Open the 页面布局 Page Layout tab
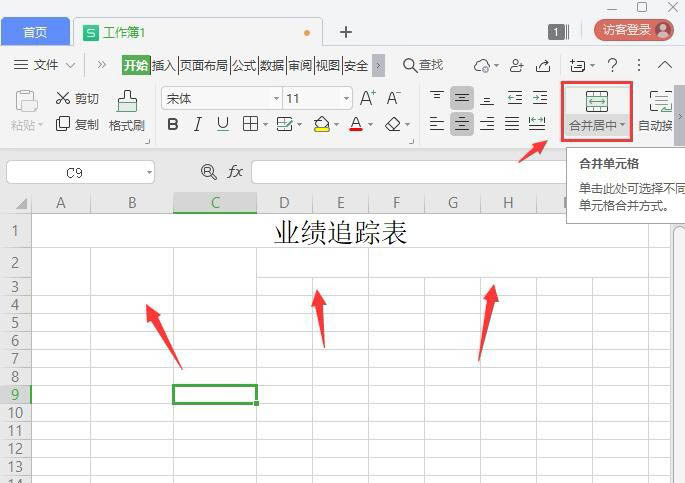 [204, 66]
